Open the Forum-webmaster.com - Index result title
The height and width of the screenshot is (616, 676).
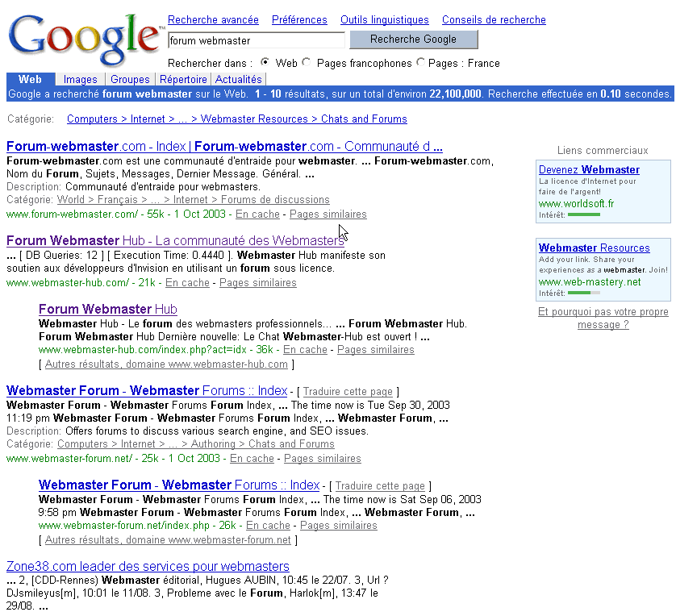click(x=224, y=147)
